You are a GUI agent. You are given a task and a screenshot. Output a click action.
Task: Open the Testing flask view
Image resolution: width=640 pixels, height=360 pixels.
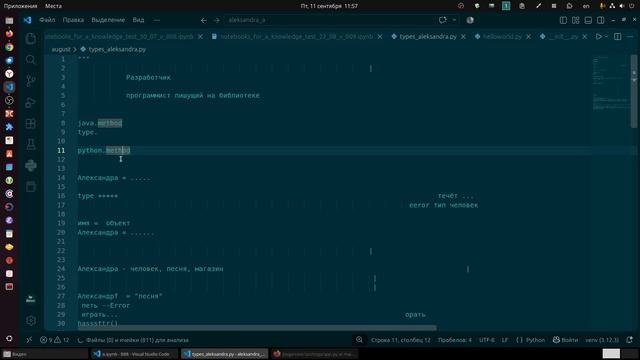[31, 144]
